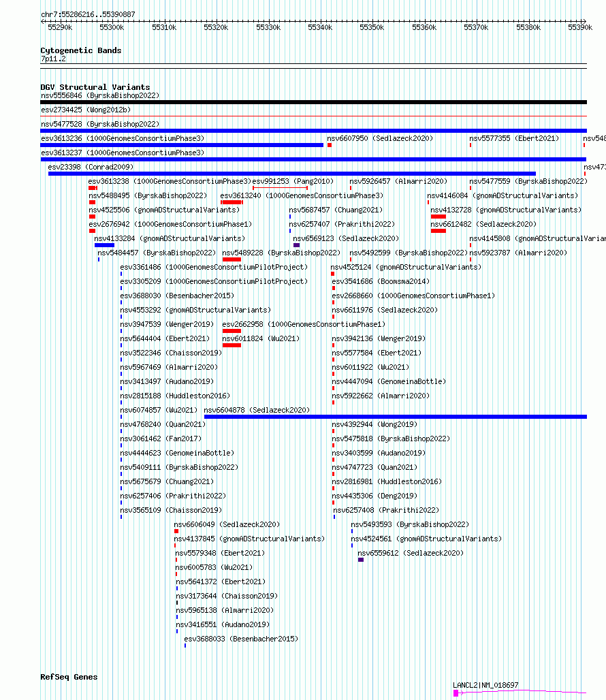Click nsv3522346 (Chaisson2019) label
The image size is (606, 700).
pos(171,353)
